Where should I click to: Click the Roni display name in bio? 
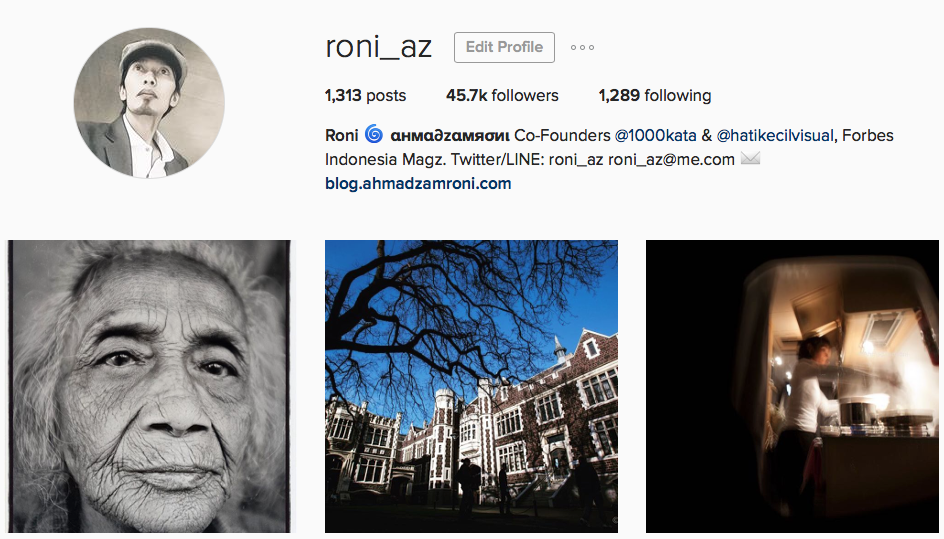click(x=341, y=136)
